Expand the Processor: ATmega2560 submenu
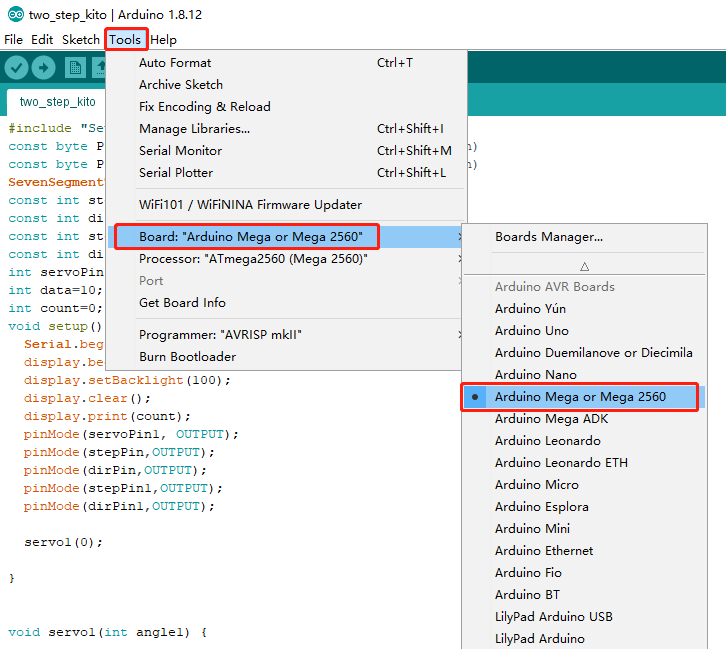Viewport: 726px width, 649px height. click(x=285, y=259)
